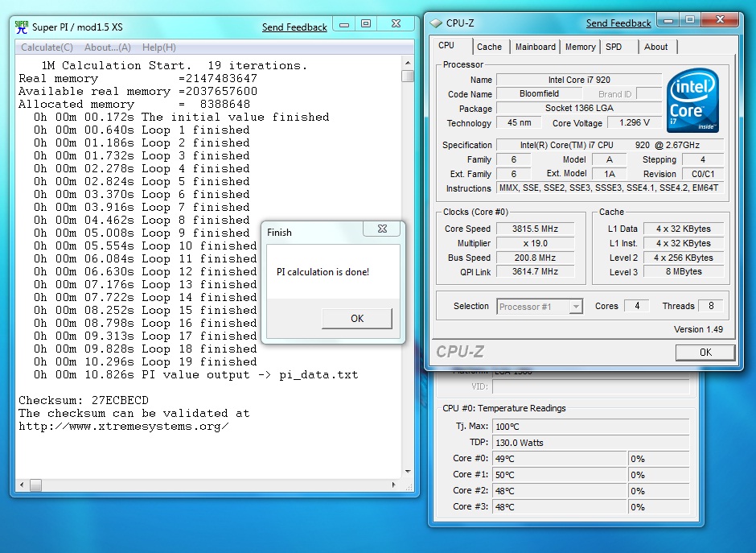Click the L1 Data value 4 x 32 KBytes
This screenshot has height=553, width=756.
(x=684, y=229)
